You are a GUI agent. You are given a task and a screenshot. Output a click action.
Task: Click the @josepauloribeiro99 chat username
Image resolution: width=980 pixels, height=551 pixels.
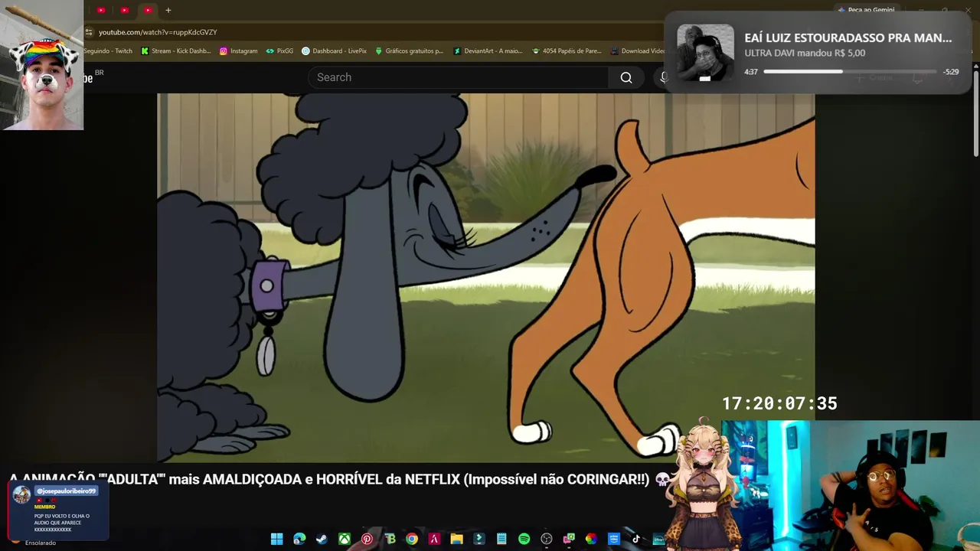66,491
